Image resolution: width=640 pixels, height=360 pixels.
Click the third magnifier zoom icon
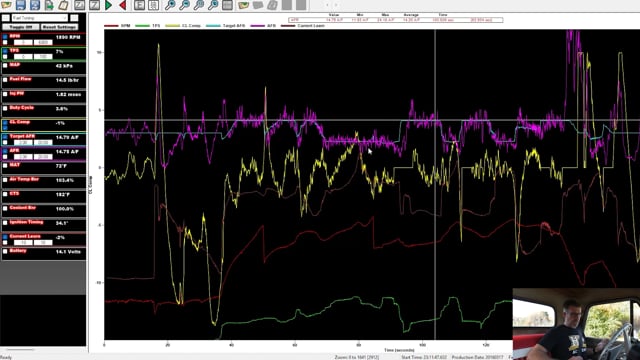point(199,5)
